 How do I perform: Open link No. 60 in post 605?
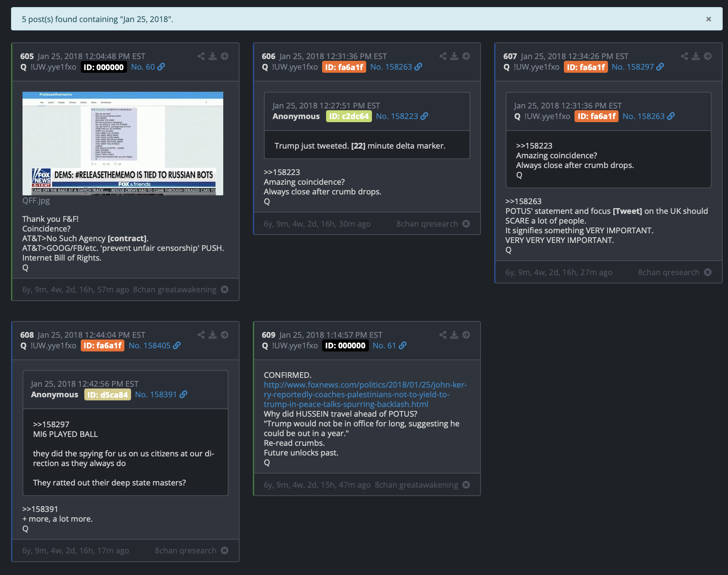coord(148,67)
